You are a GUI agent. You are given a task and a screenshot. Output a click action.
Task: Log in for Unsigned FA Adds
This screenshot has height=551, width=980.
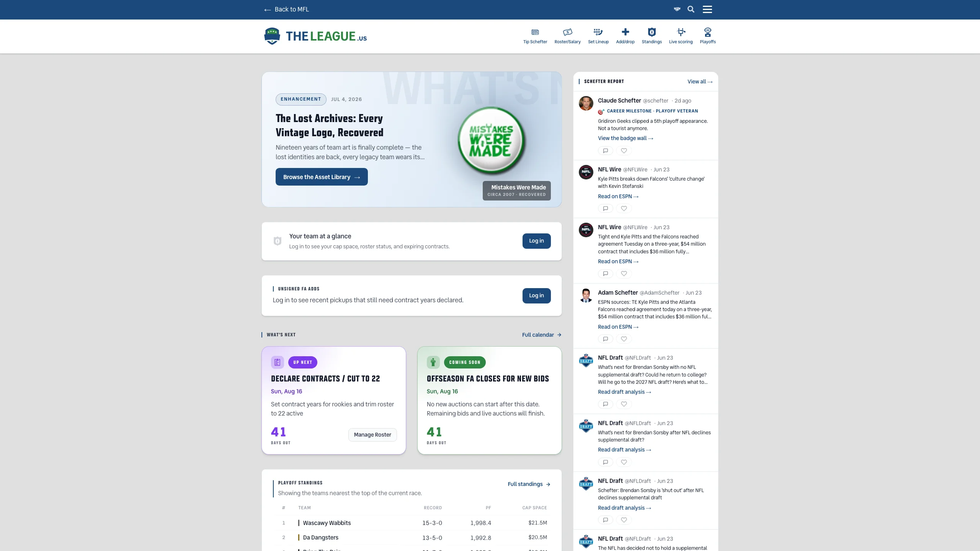coord(536,296)
